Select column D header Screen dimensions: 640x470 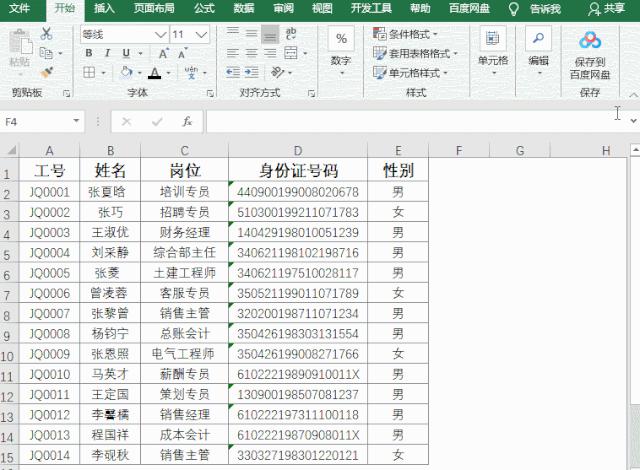click(x=298, y=151)
